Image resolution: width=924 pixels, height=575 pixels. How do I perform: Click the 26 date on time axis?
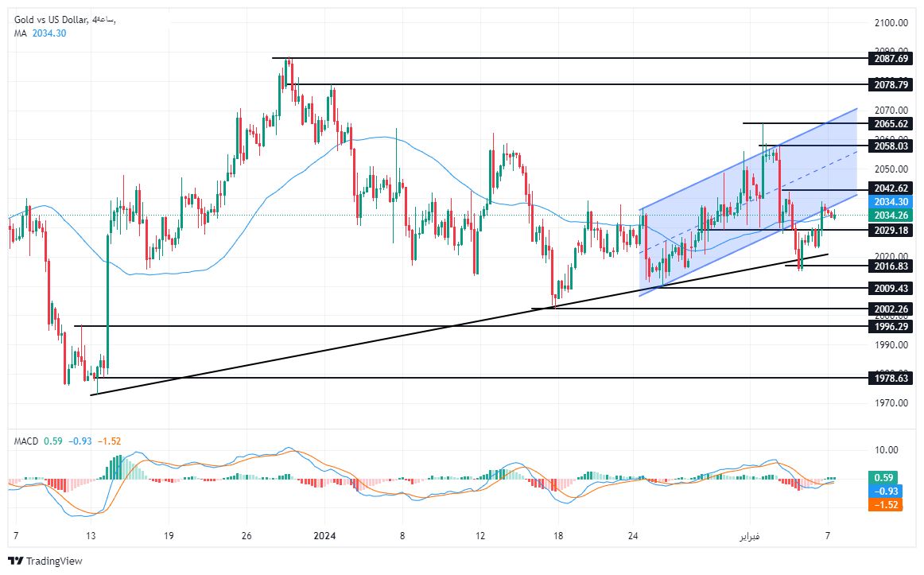247,536
